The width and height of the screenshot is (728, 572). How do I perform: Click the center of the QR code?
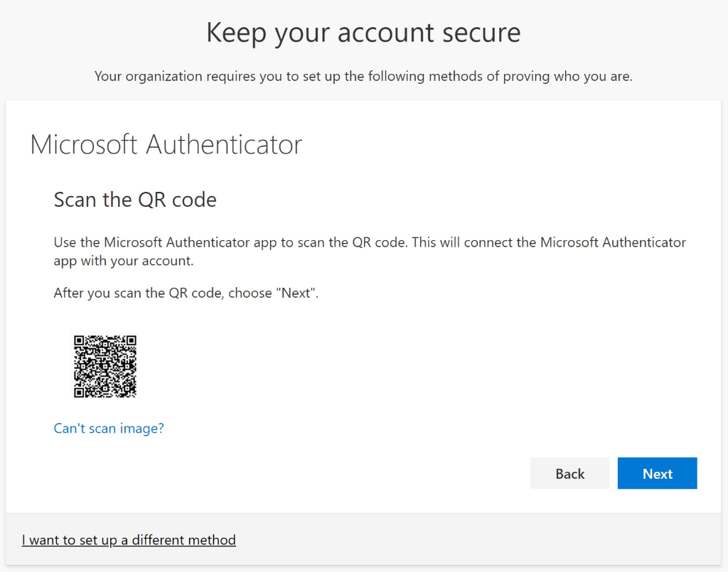click(105, 367)
